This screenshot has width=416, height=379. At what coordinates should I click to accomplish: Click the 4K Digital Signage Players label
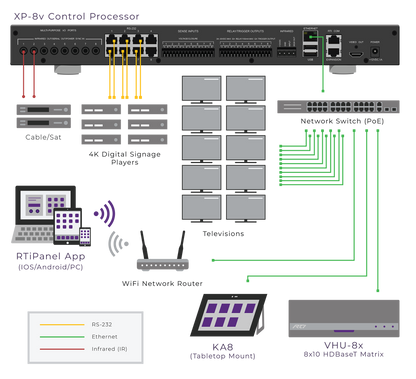click(x=125, y=158)
